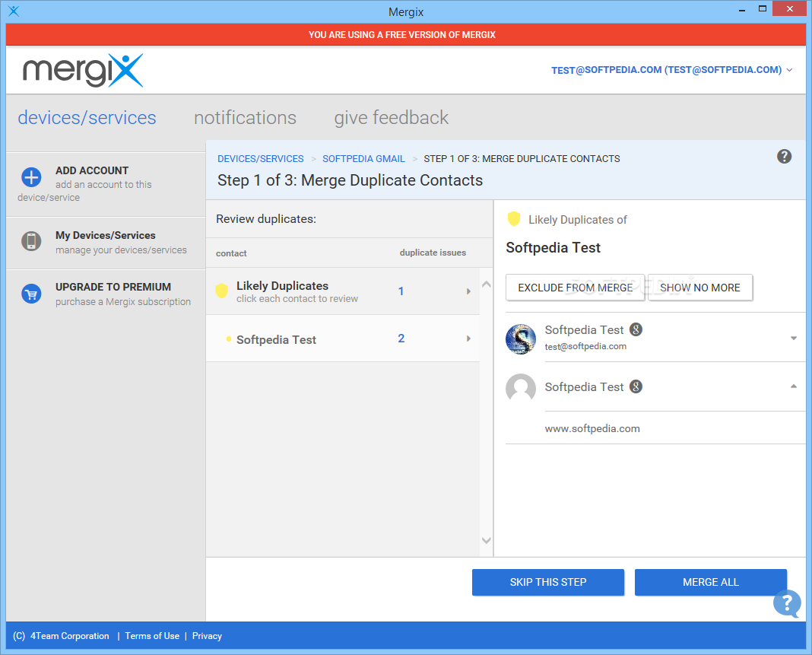812x655 pixels.
Task: Click the EXCLUDE FROM MERGE button
Action: tap(576, 288)
